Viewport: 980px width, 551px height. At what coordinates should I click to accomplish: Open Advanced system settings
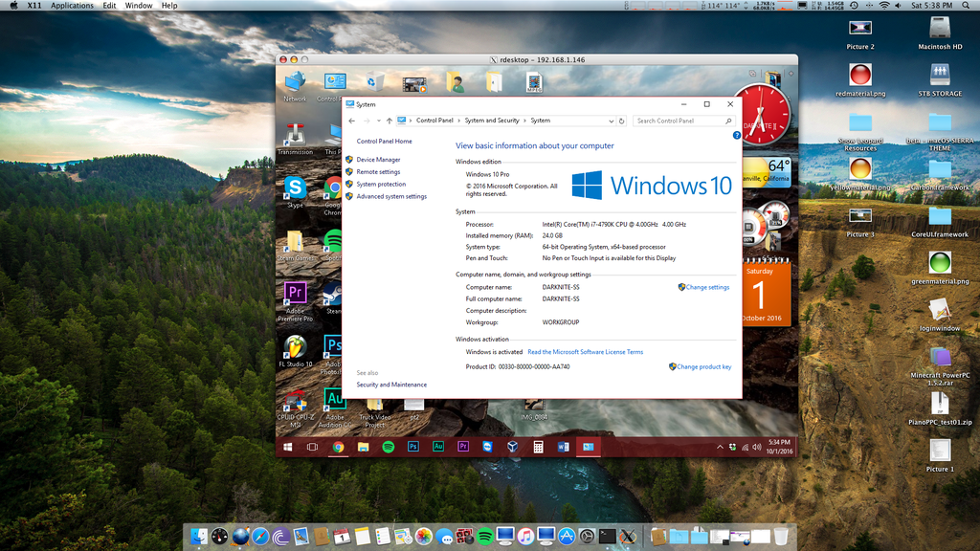coord(391,196)
